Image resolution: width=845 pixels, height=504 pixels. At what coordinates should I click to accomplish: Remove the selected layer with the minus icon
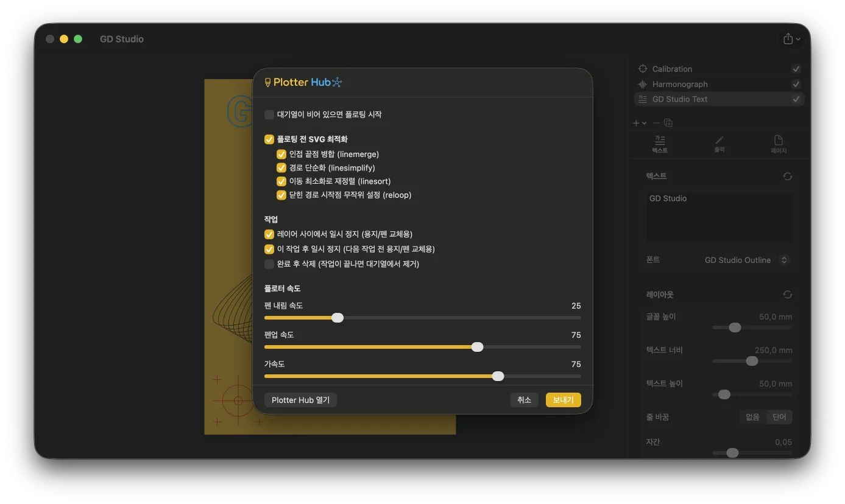[x=656, y=123]
